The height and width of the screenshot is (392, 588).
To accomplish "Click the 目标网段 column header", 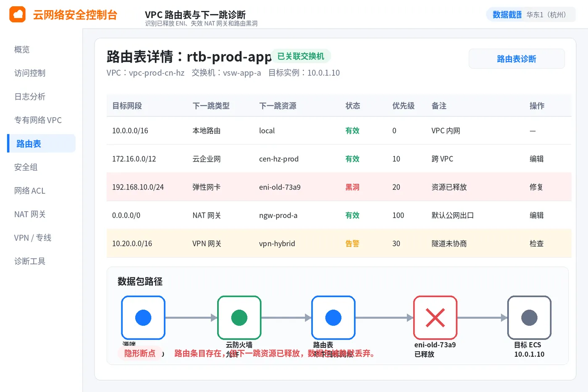I will click(127, 106).
